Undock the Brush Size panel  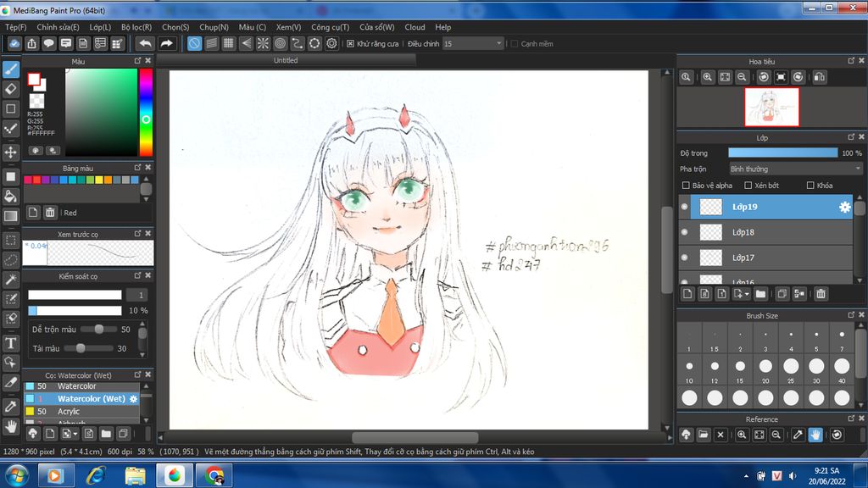(x=851, y=315)
